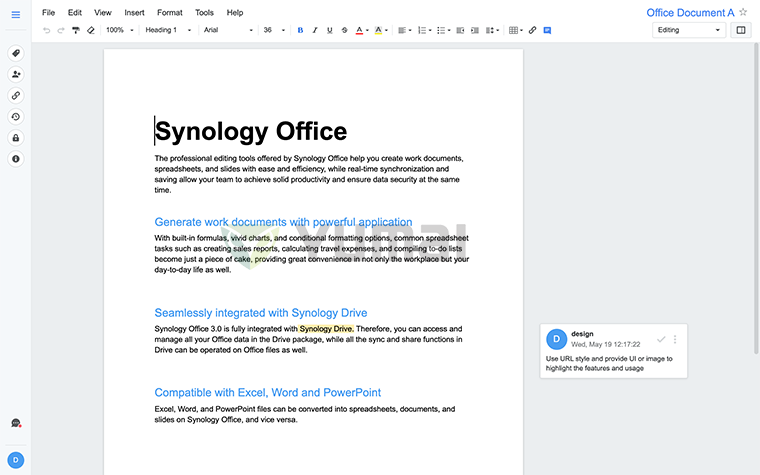
Task: Open the Tools menu
Action: click(x=205, y=13)
